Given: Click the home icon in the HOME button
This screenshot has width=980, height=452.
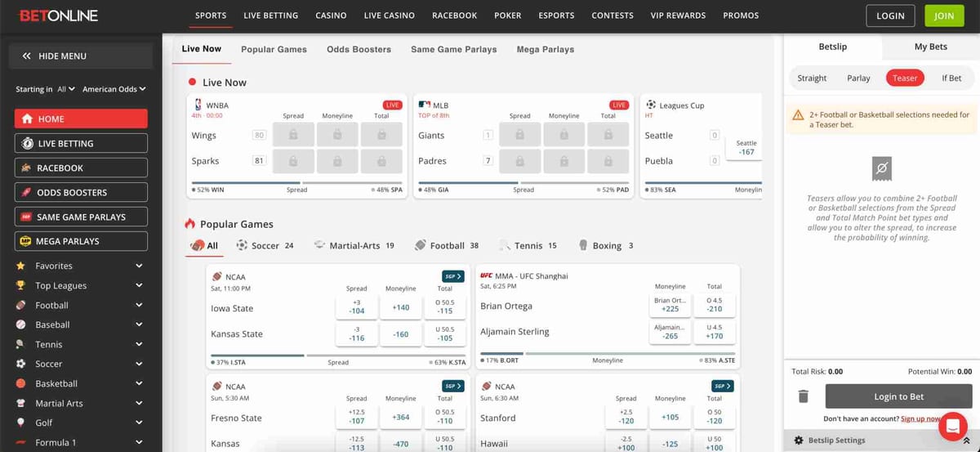Looking at the screenshot, I should (x=28, y=119).
